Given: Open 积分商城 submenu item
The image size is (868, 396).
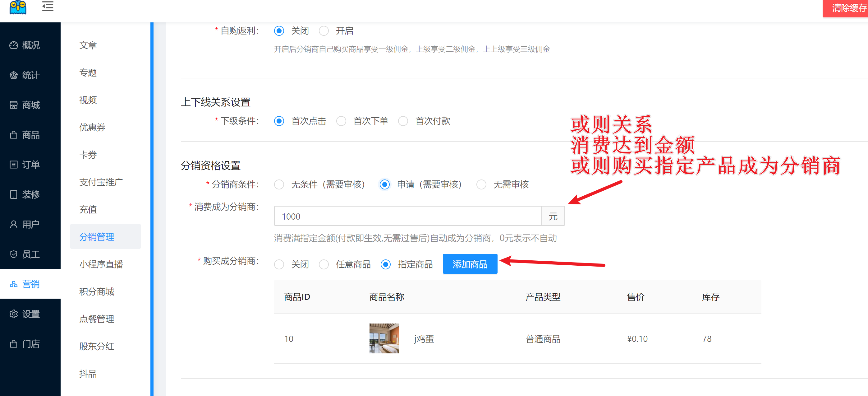Looking at the screenshot, I should pyautogui.click(x=97, y=291).
